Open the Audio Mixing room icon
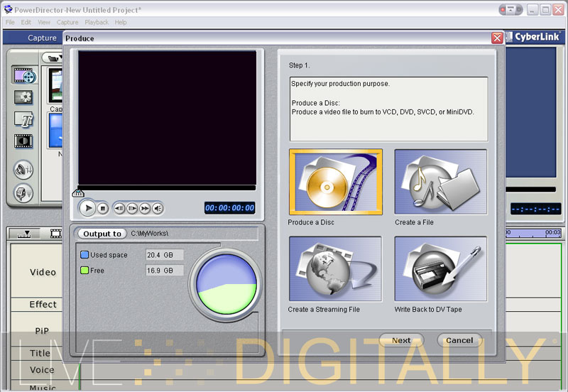 pyautogui.click(x=23, y=169)
